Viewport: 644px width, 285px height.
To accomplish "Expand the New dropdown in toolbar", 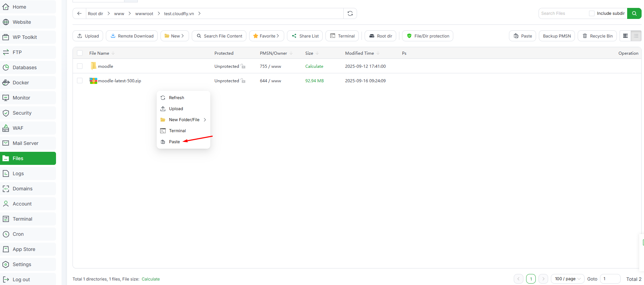I will tap(175, 36).
